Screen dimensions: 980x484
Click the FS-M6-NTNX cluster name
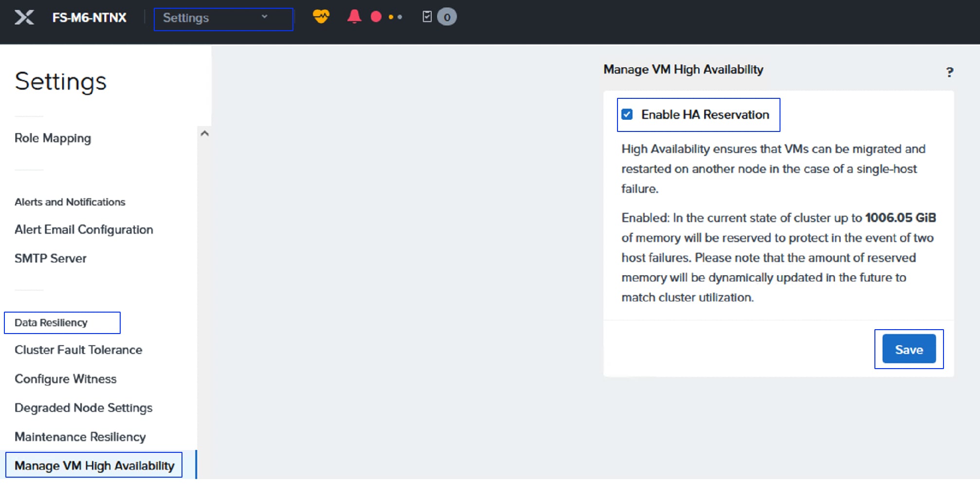pos(90,17)
